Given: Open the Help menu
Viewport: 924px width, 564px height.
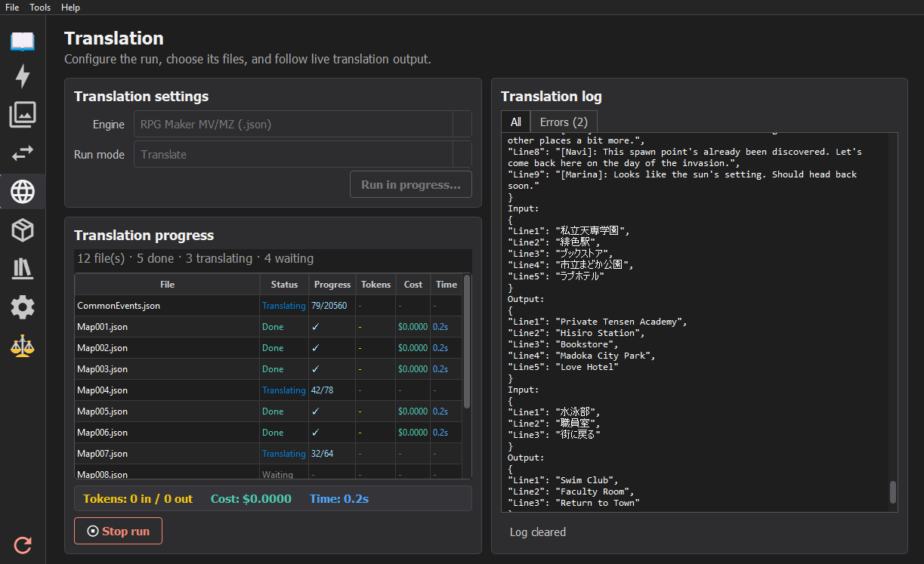Looking at the screenshot, I should pos(70,8).
